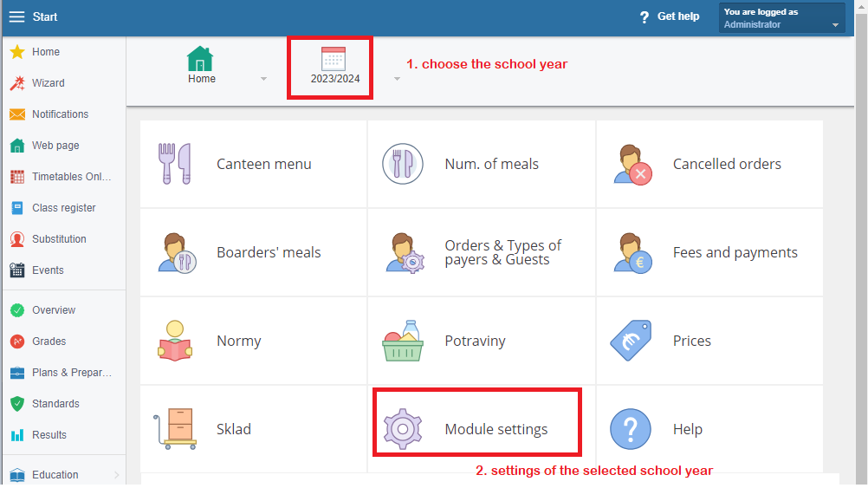Image resolution: width=868 pixels, height=488 pixels.
Task: Click the 2023/2024 calendar icon
Action: tap(334, 58)
